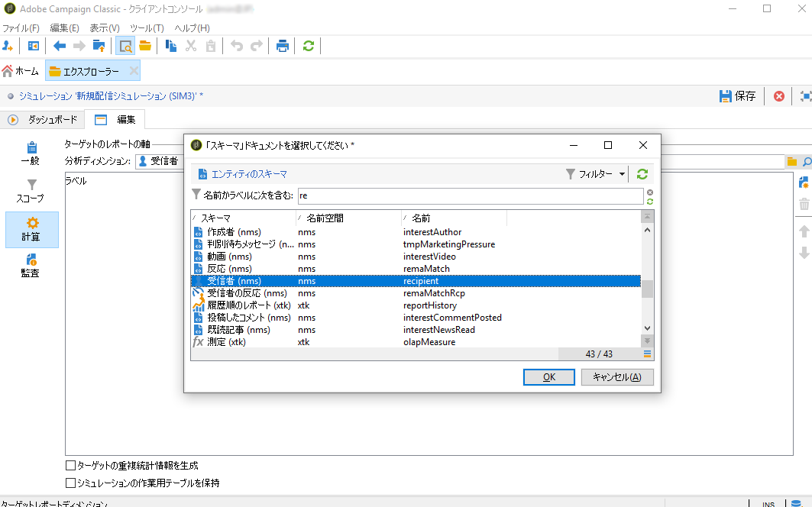Select the 反応 (nms) remaMatch row

tap(416, 269)
